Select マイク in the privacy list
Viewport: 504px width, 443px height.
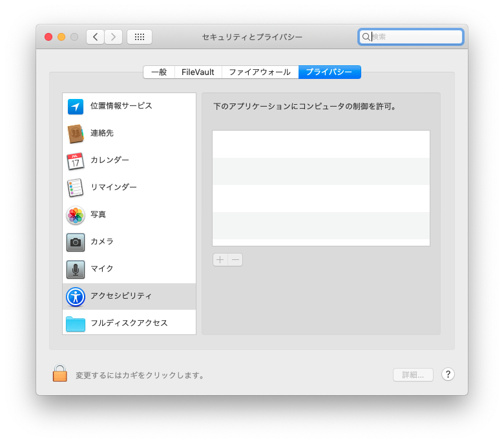pyautogui.click(x=129, y=269)
